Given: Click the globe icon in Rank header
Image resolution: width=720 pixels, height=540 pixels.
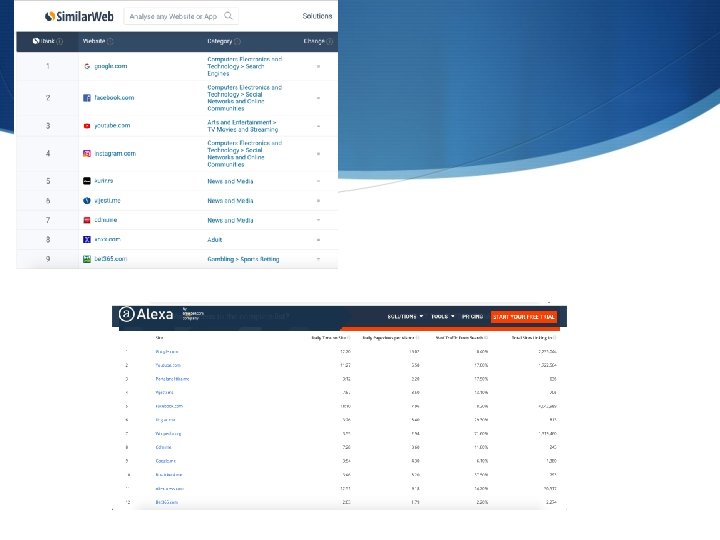Looking at the screenshot, I should [36, 41].
